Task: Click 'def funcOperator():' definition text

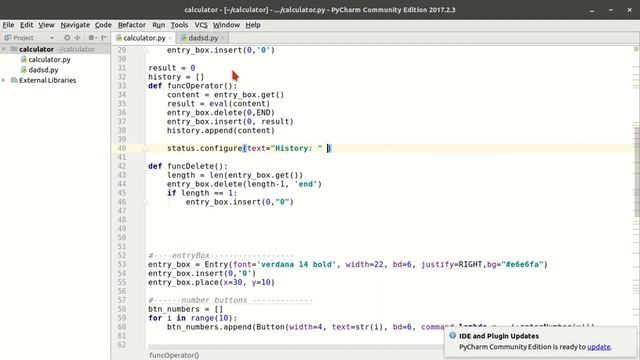Action: [192, 86]
